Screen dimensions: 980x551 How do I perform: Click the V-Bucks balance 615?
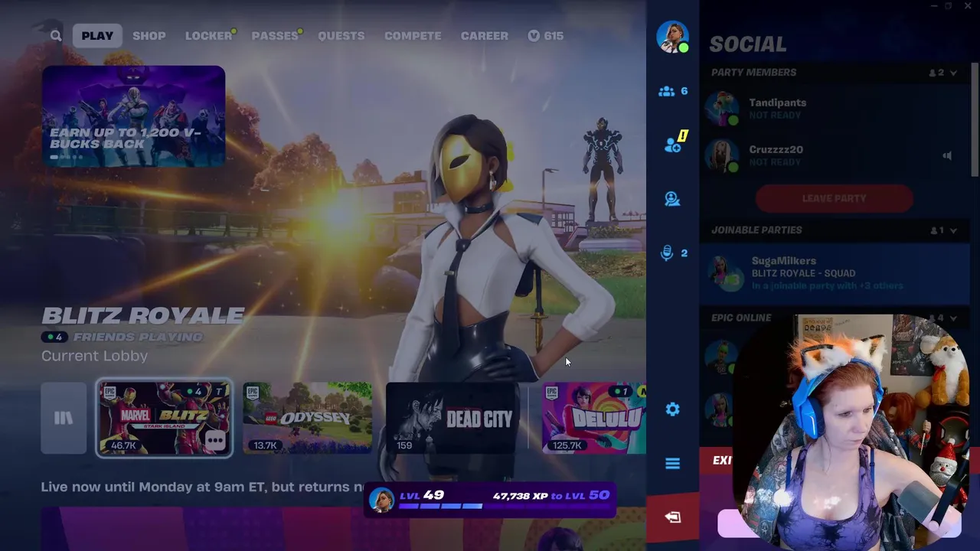pos(546,36)
